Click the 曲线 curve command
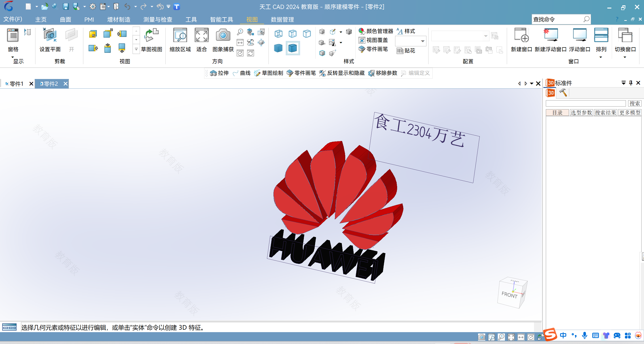644x344 pixels. click(241, 73)
